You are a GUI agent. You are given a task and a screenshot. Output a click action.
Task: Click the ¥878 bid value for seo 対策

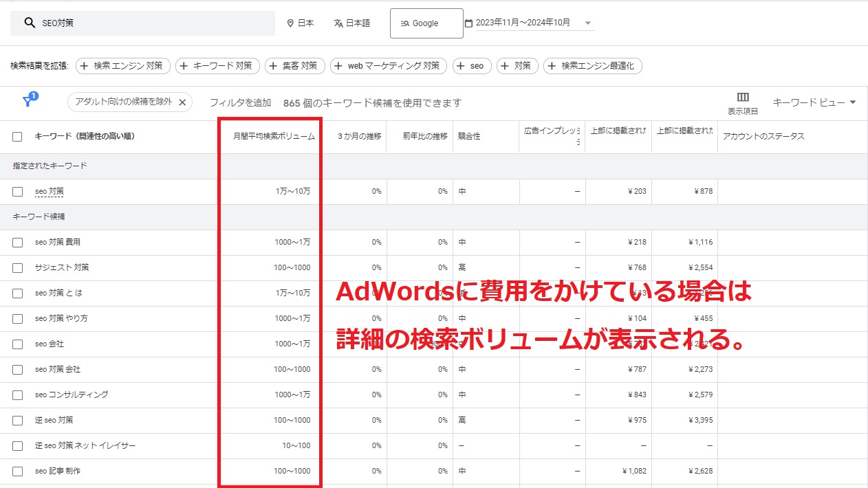tap(703, 192)
